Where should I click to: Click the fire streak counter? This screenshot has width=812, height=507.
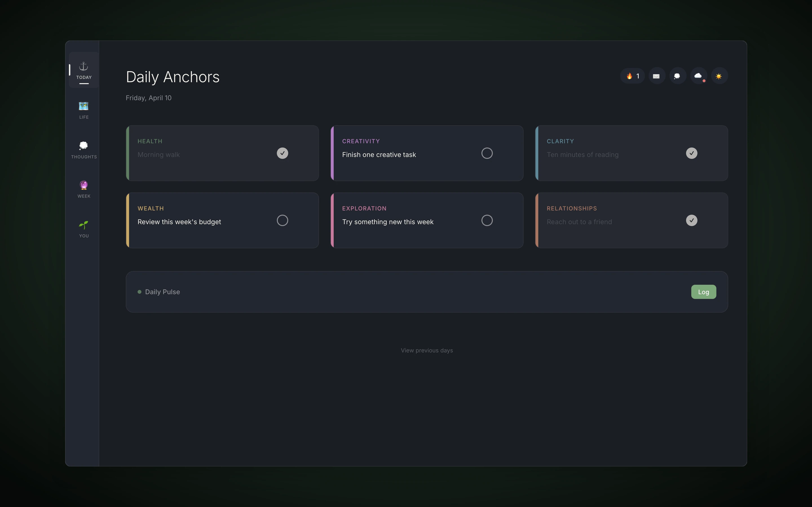pos(632,76)
